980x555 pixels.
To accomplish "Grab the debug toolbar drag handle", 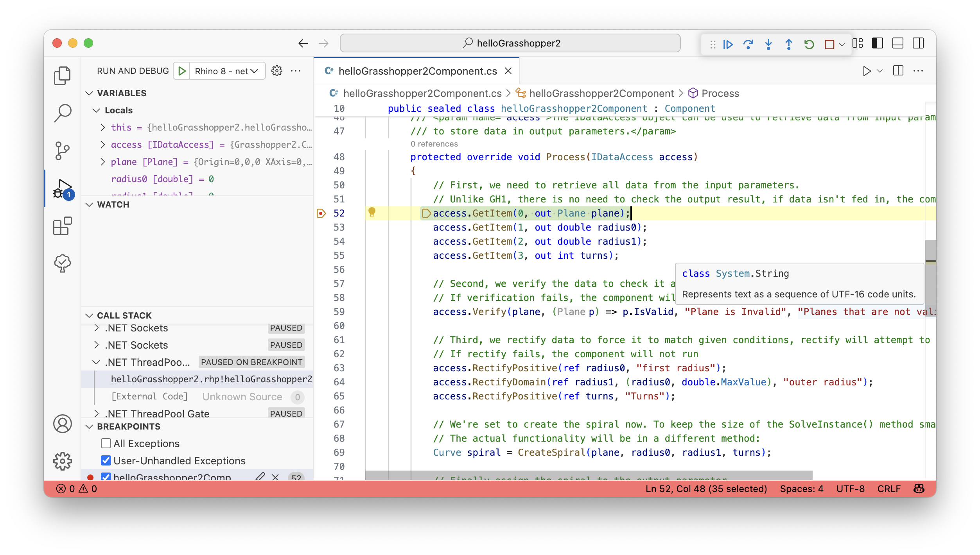I will (x=713, y=44).
